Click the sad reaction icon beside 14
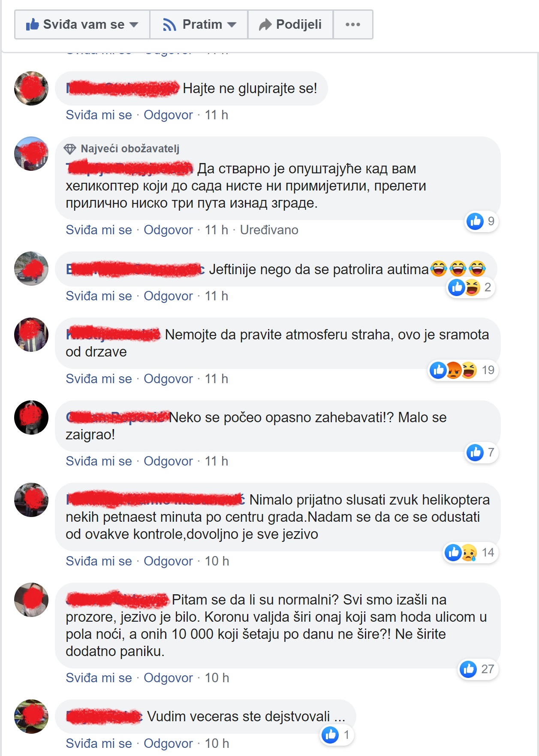Screen dimensions: 539x756 pyautogui.click(x=468, y=553)
